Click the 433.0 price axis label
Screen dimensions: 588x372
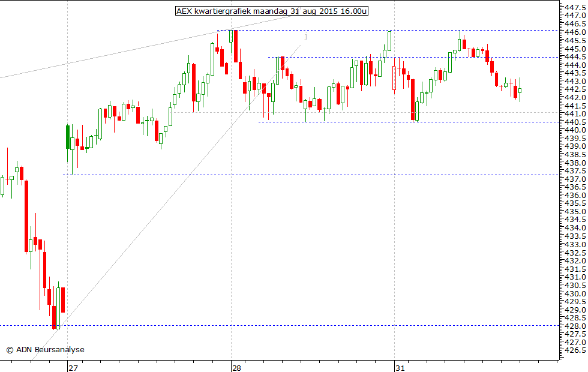[x=575, y=245]
